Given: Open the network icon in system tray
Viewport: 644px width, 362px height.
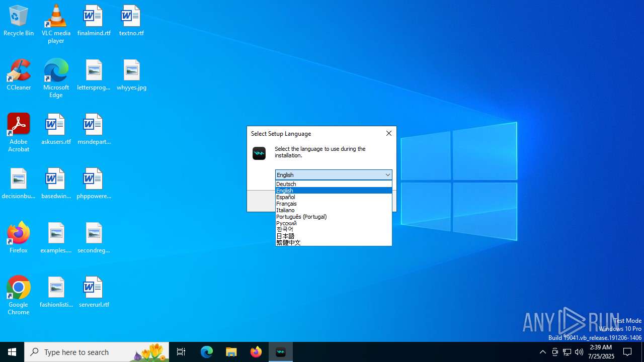Looking at the screenshot, I should [567, 352].
